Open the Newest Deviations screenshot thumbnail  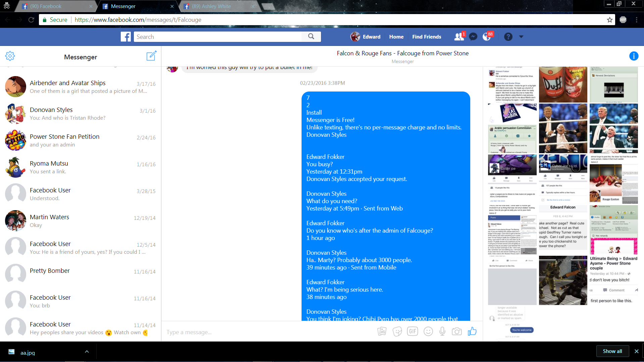[x=614, y=84]
